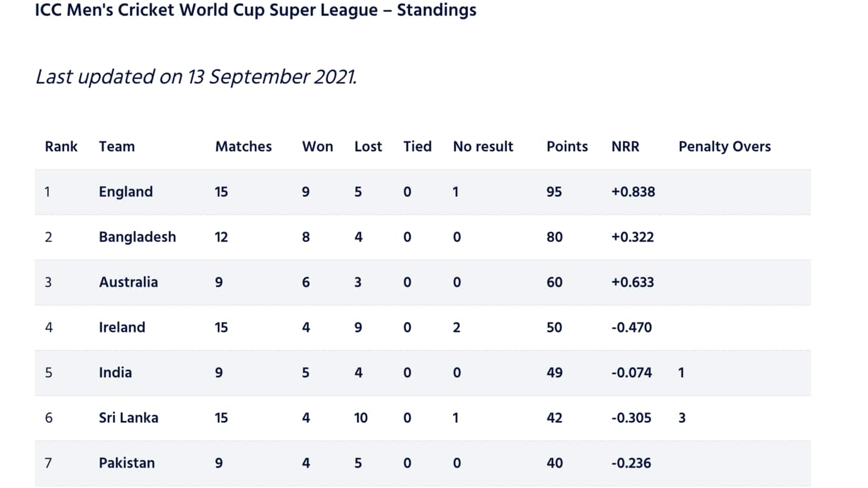Screen dimensions: 868x488
Task: Select the Australia row team name
Action: pos(128,282)
